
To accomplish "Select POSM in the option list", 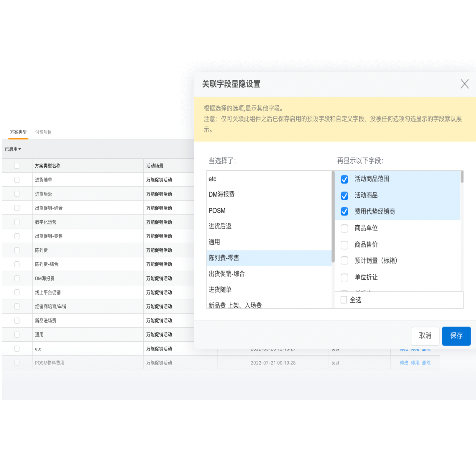I will click(269, 211).
